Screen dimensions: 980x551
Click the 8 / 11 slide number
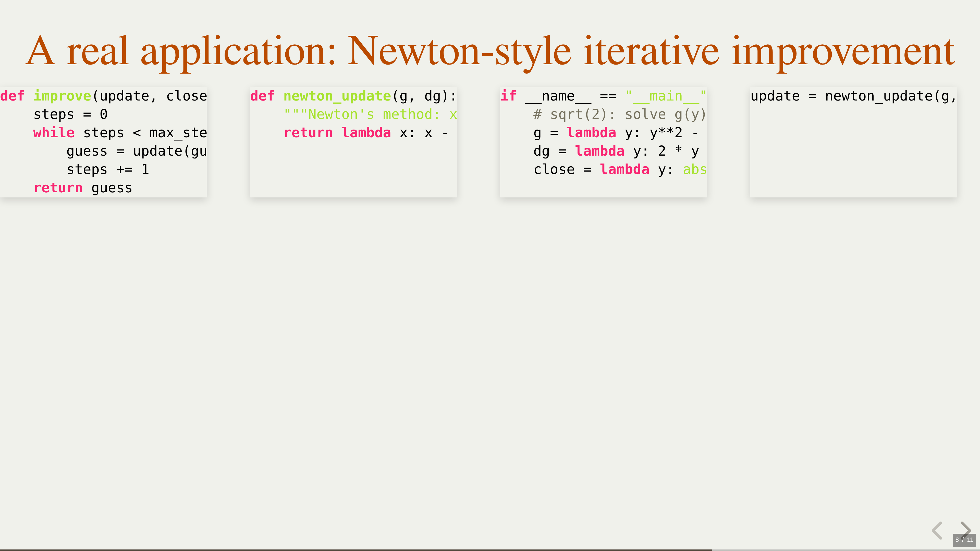[964, 540]
